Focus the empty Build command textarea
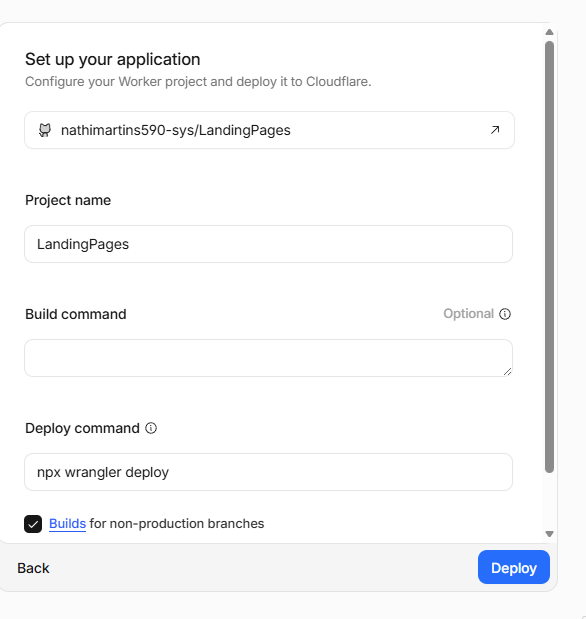Screen dimensions: 586x619 coord(269,358)
